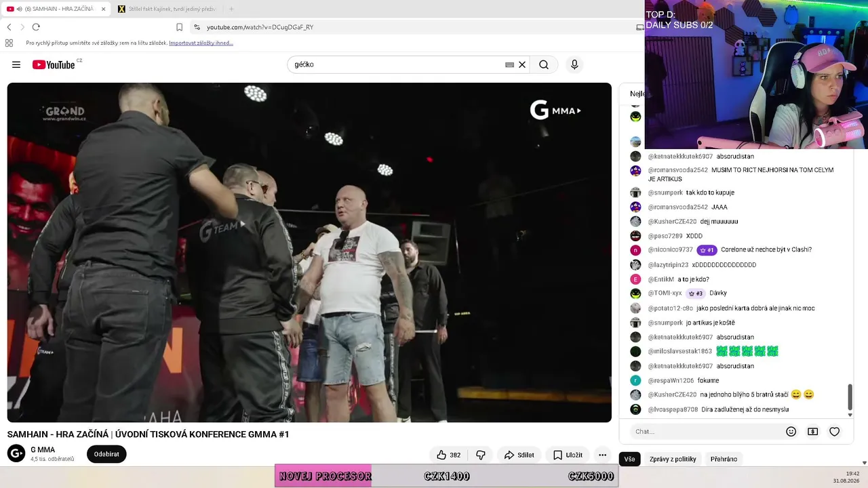Close the SAMHAIN browser tab

point(103,9)
